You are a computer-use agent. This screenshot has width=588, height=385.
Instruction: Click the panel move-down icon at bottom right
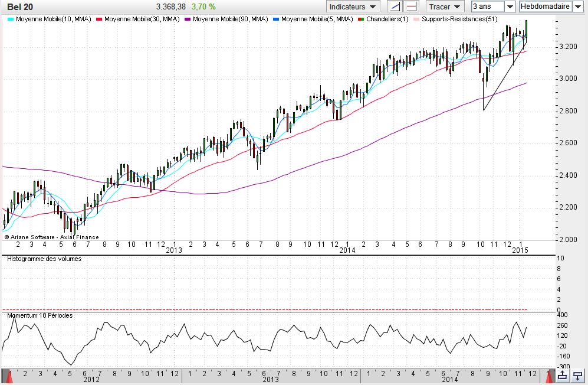(x=578, y=376)
